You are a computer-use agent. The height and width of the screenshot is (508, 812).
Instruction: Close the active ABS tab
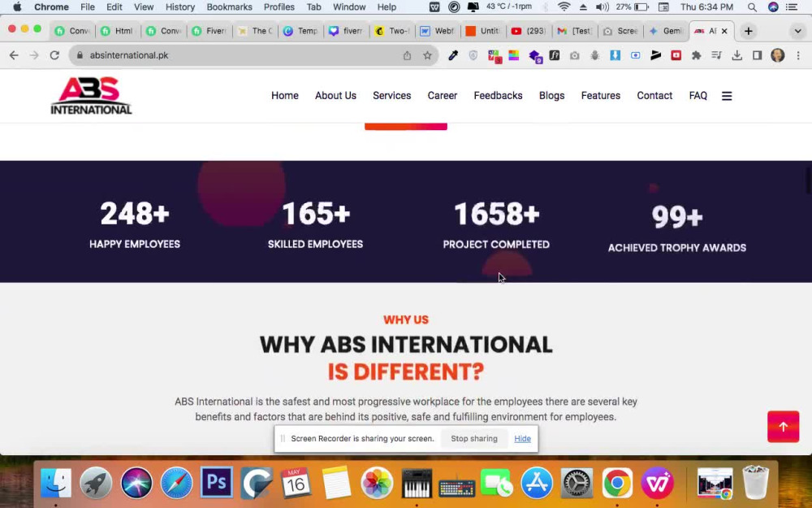(x=724, y=31)
